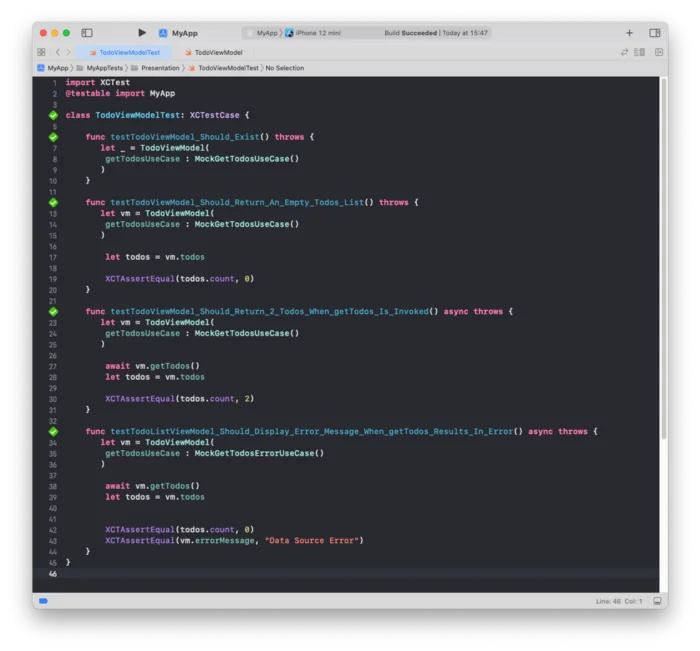Switch to the TodoViewModelTest tab
The height and width of the screenshot is (651, 700).
pos(125,52)
